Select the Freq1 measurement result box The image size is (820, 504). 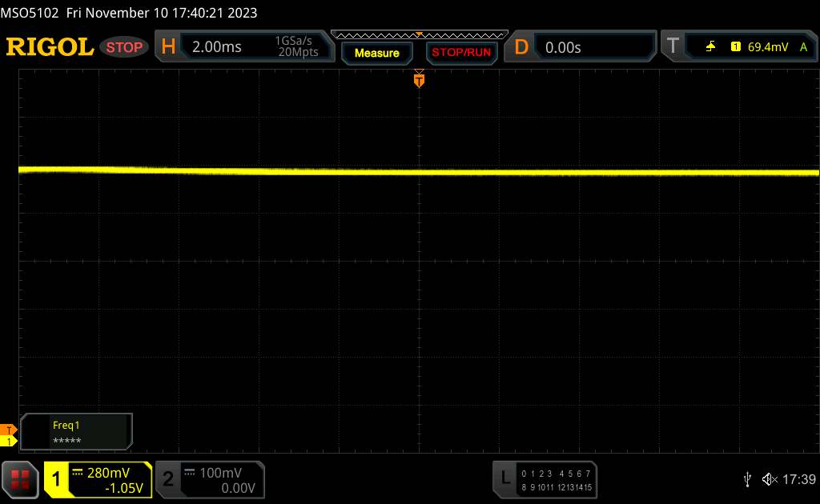point(77,432)
